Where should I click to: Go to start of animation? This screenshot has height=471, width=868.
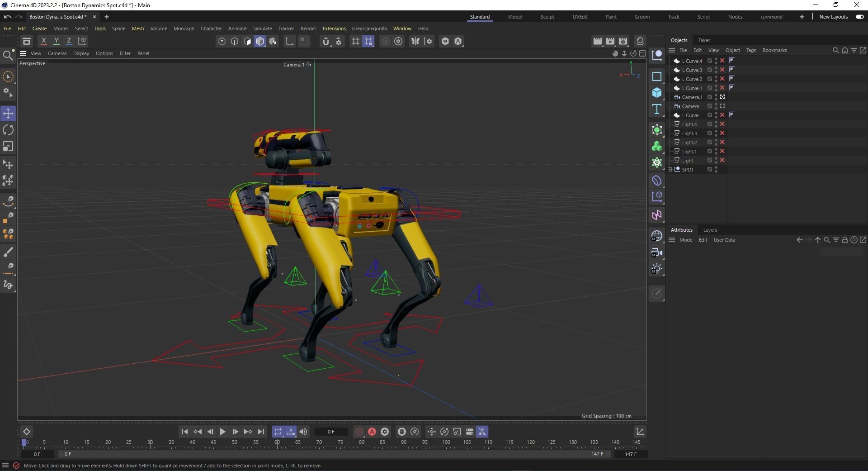click(184, 432)
